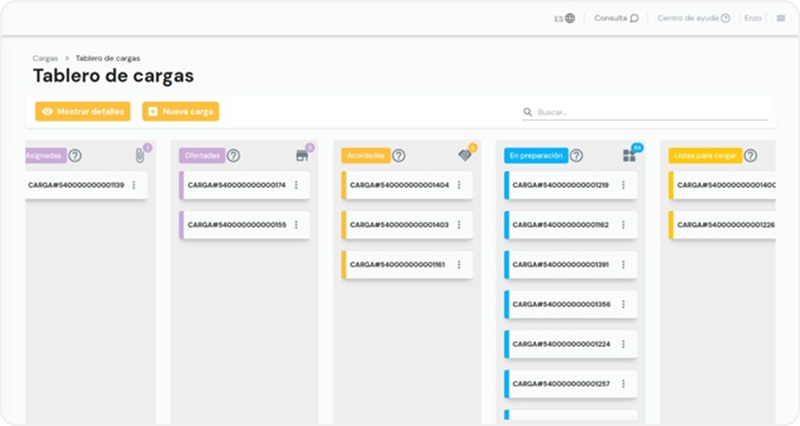
Task: Open the hamburger menu in top bar
Action: point(781,18)
